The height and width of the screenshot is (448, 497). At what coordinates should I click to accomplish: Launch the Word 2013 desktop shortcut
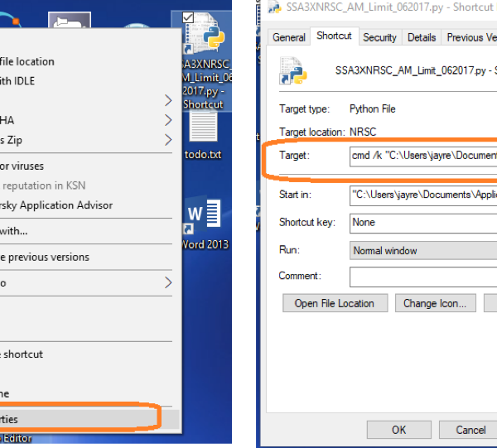point(203,217)
